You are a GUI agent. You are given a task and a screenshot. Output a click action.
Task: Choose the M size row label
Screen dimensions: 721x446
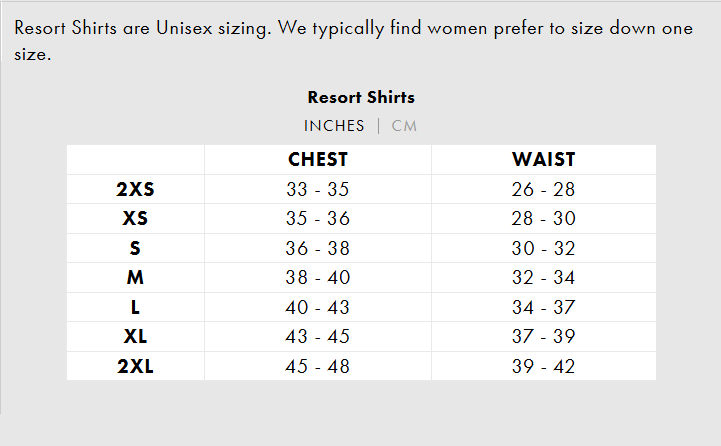pyautogui.click(x=135, y=278)
